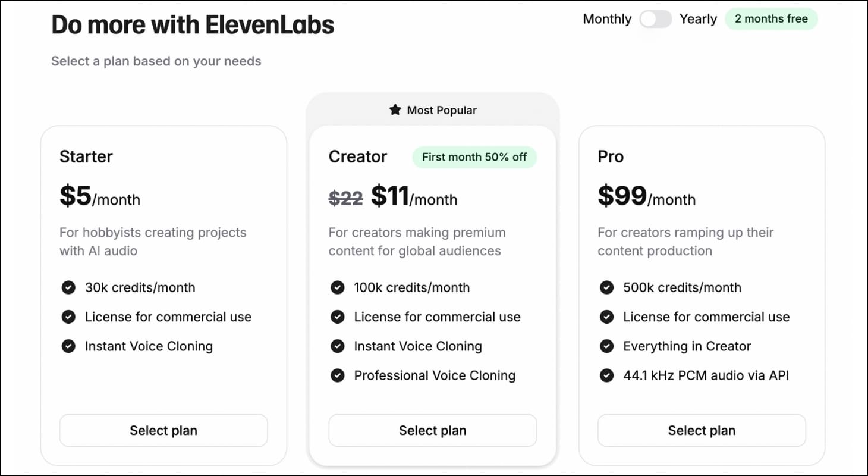The image size is (868, 476).
Task: Click the checkmark beside 500k credits/month
Action: click(x=606, y=287)
